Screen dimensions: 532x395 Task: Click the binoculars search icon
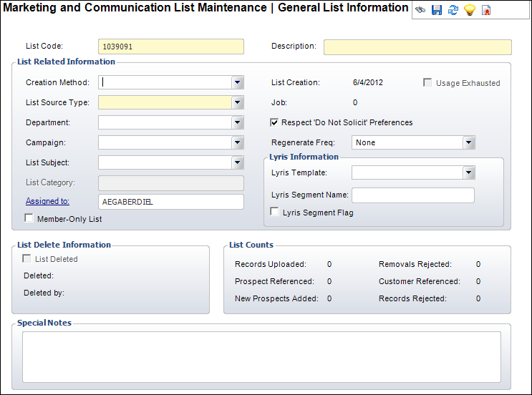[x=420, y=11]
